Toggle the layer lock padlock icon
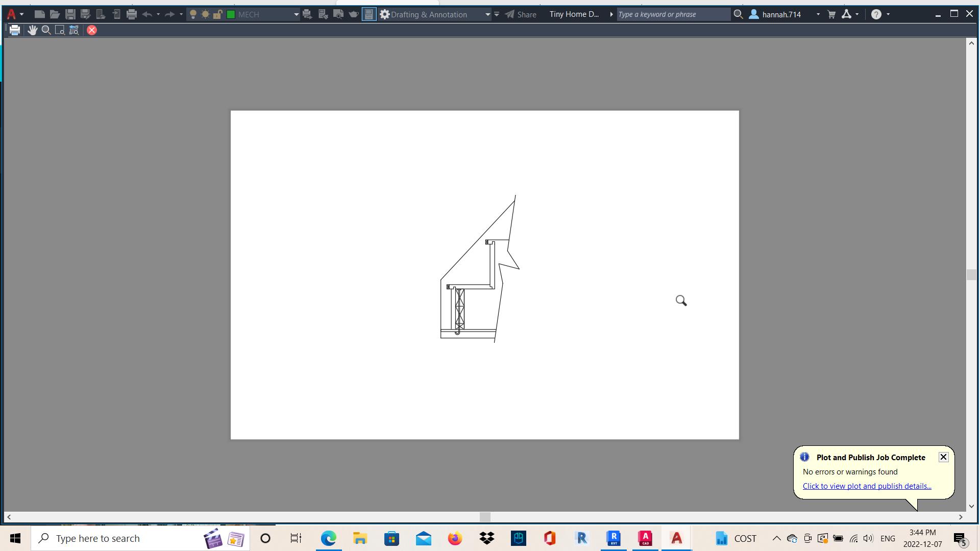Viewport: 980px width, 551px height. point(217,14)
